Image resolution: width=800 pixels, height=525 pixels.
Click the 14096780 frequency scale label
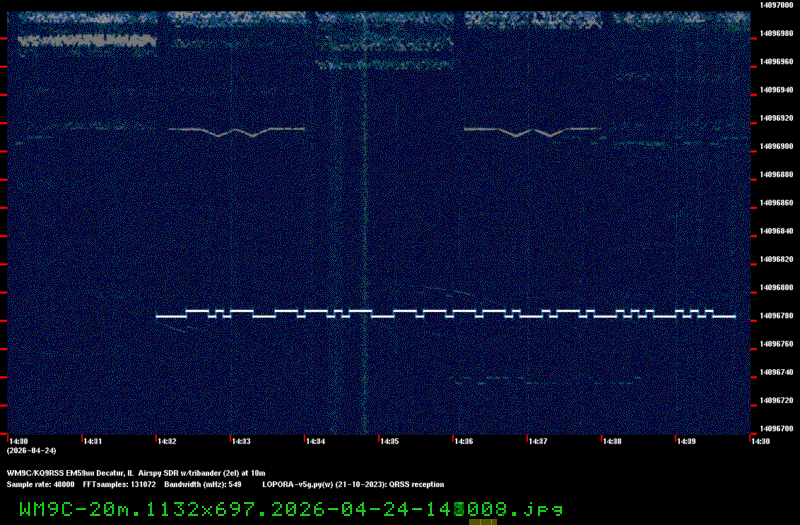click(776, 316)
